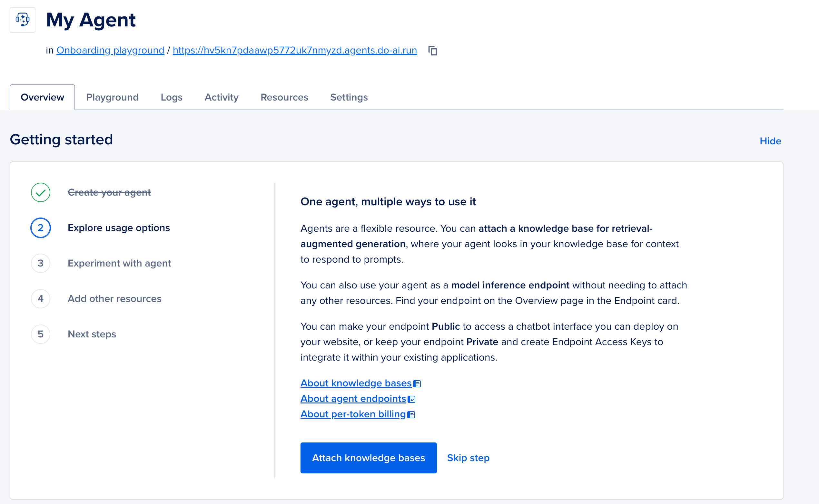Select the Experiment with agent step label
The image size is (819, 504).
pyautogui.click(x=119, y=263)
